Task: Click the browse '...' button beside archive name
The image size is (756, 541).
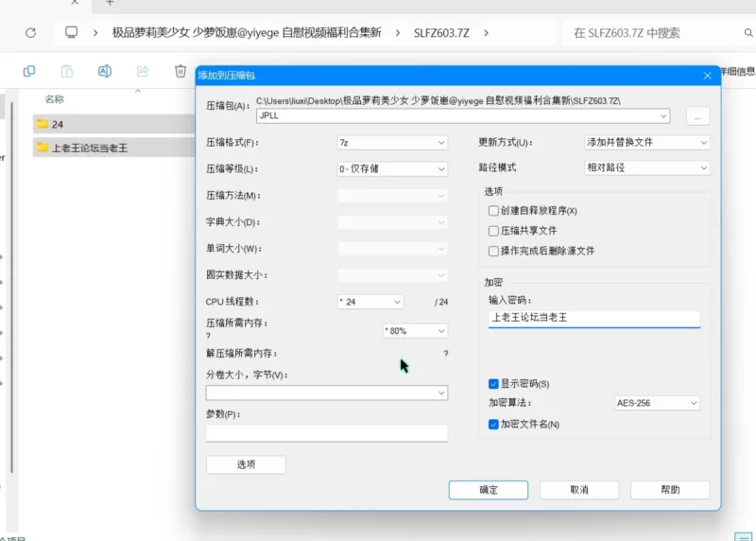Action: pos(697,116)
